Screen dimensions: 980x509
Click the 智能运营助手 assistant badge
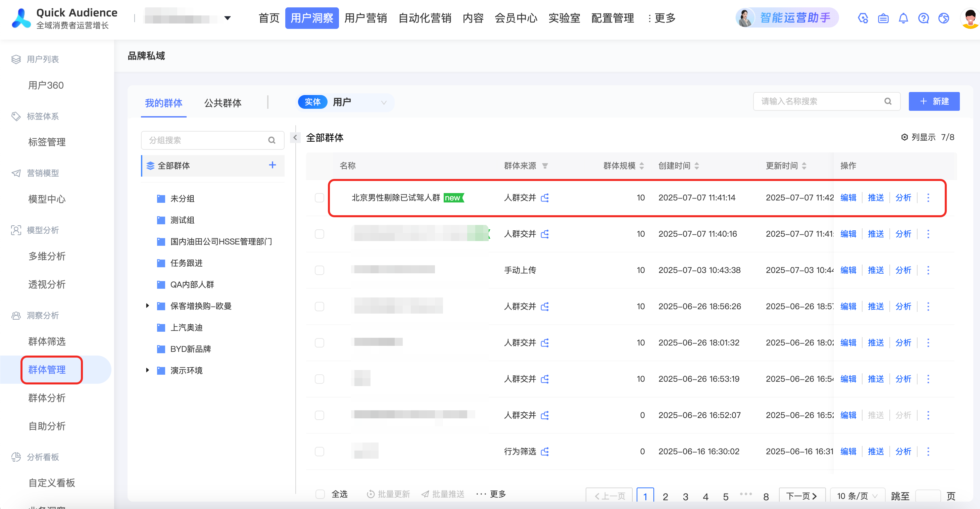(786, 18)
